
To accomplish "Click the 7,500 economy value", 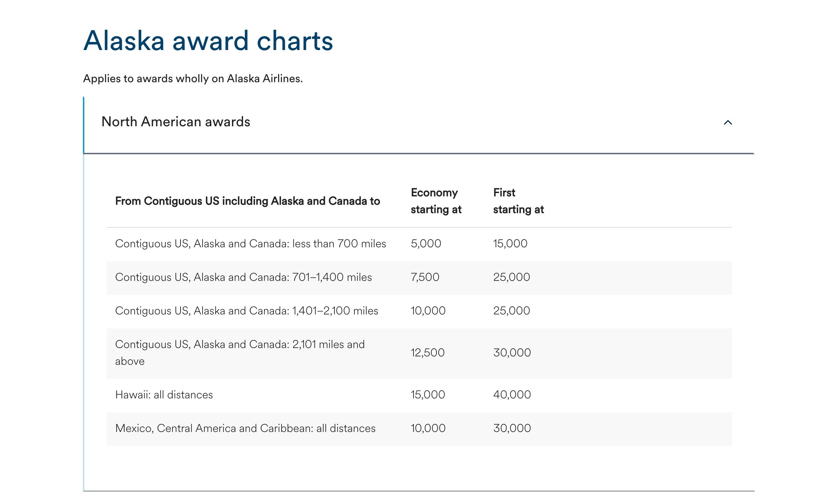I will 425,277.
